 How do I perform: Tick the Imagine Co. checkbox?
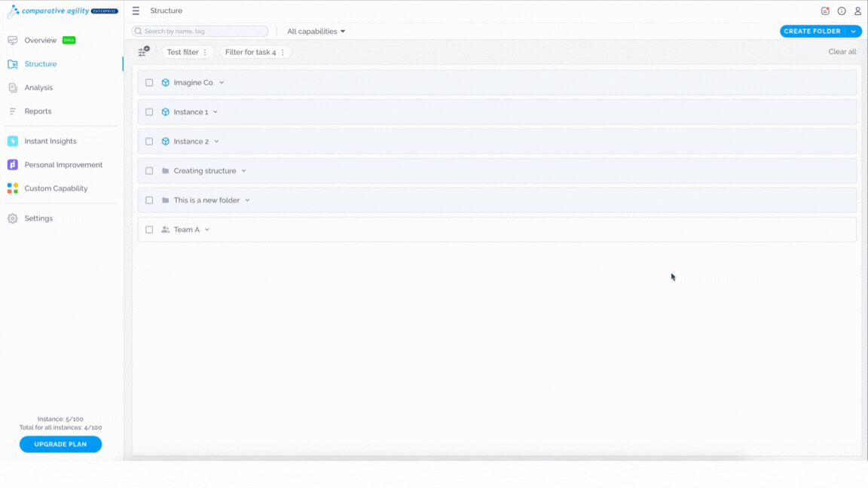point(149,82)
